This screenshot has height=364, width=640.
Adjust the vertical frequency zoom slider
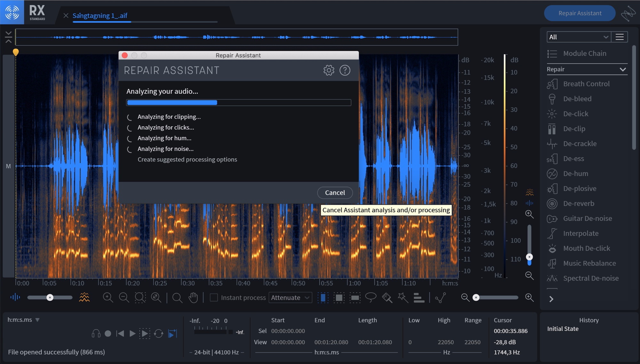(529, 245)
